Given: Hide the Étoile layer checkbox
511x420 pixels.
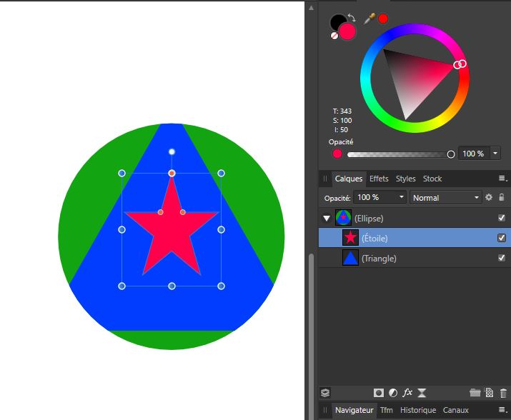Looking at the screenshot, I should (x=502, y=238).
